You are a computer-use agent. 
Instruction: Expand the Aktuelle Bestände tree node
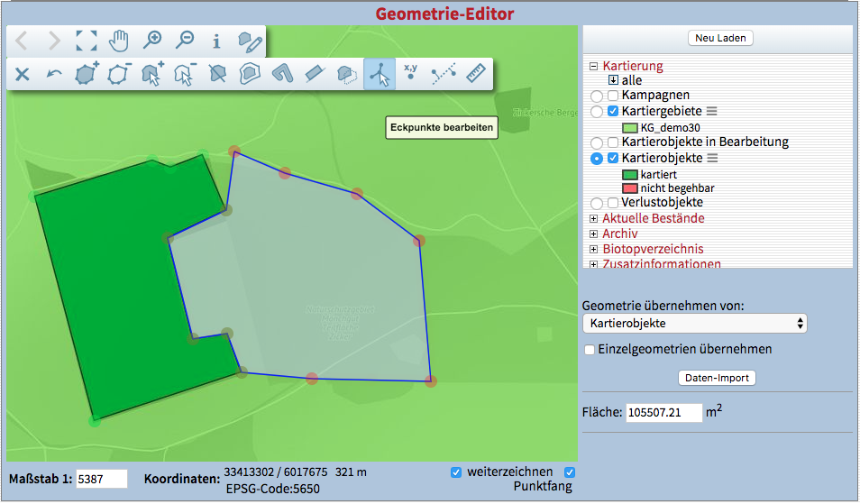pyautogui.click(x=593, y=218)
